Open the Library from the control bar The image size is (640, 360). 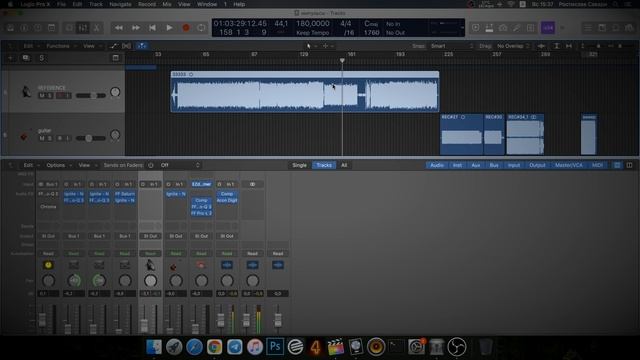[x=10, y=28]
